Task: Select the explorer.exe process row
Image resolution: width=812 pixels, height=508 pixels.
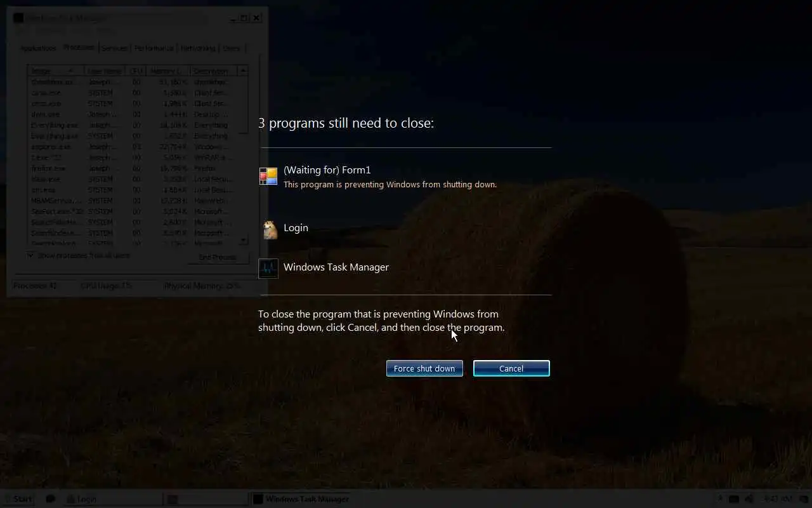Action: click(x=133, y=147)
